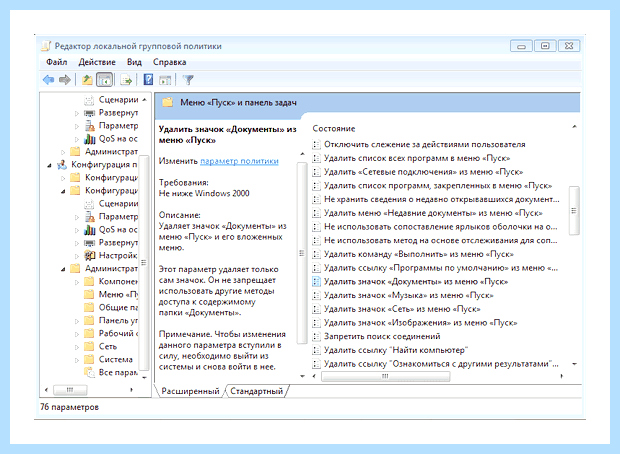The width and height of the screenshot is (620, 454).
Task: Select policy «Не использовать метод на основе отслеживания»
Action: tap(440, 240)
